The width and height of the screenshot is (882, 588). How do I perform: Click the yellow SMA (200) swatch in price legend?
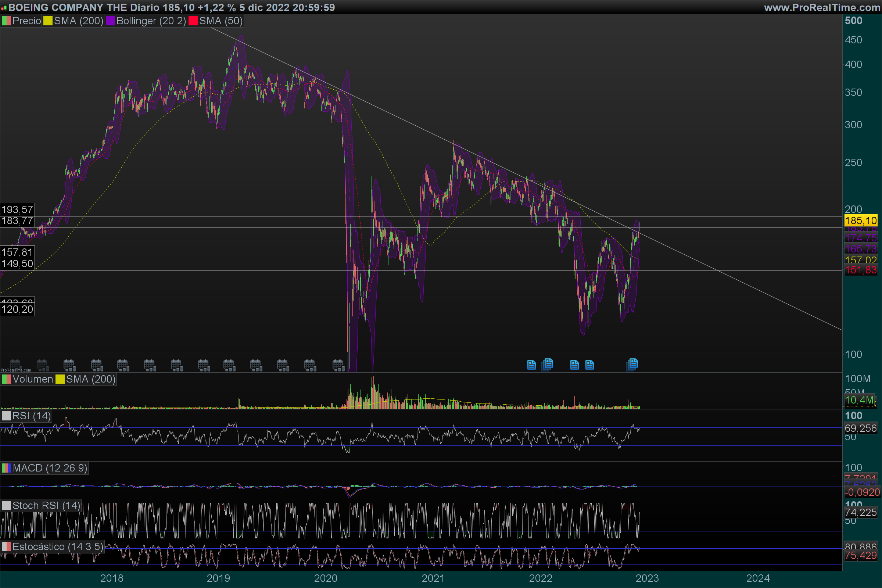pos(48,21)
